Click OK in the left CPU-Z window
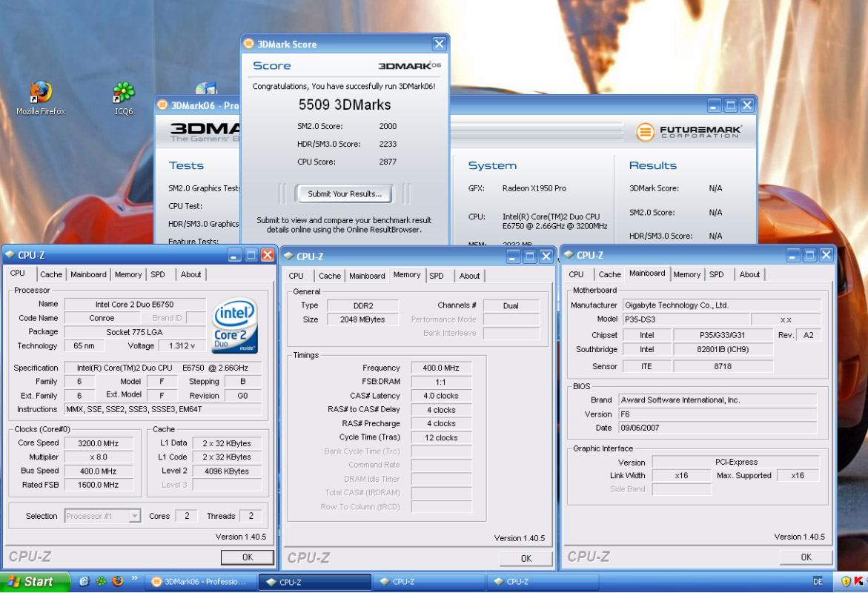The width and height of the screenshot is (868, 593). 248,557
